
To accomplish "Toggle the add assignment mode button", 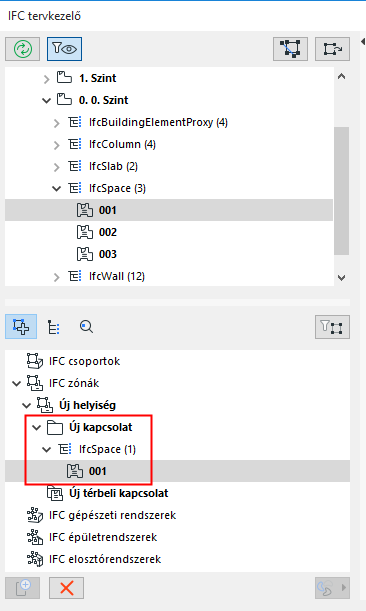I will (21, 327).
